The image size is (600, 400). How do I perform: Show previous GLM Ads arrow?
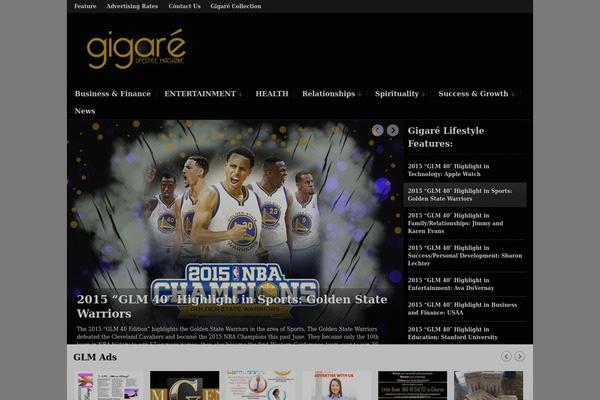pos(506,356)
